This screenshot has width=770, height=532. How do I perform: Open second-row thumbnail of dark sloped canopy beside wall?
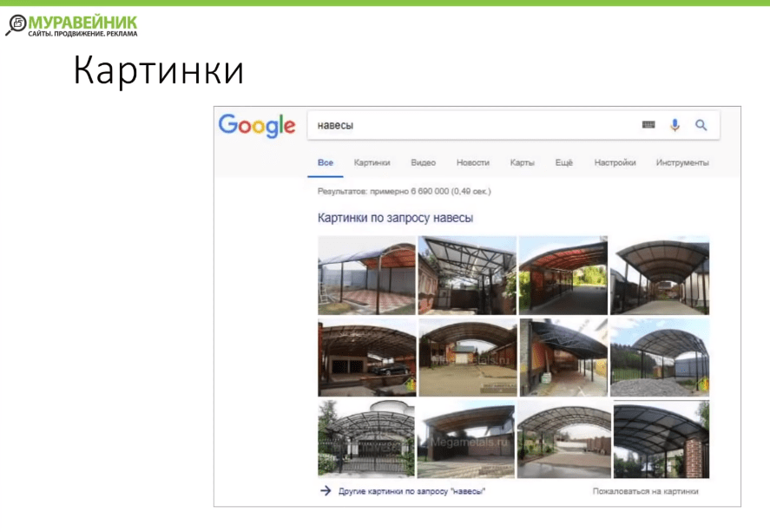coord(563,358)
